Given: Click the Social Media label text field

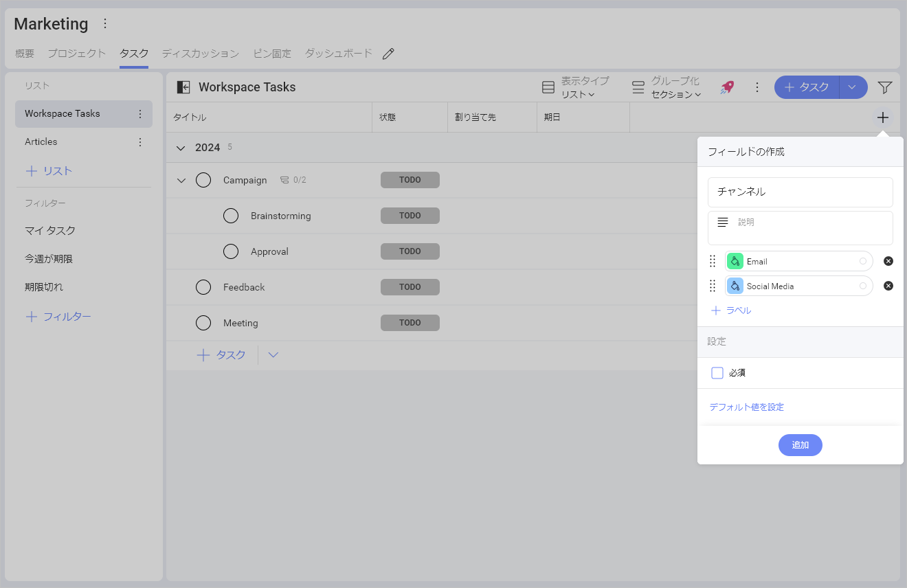Looking at the screenshot, I should [800, 286].
